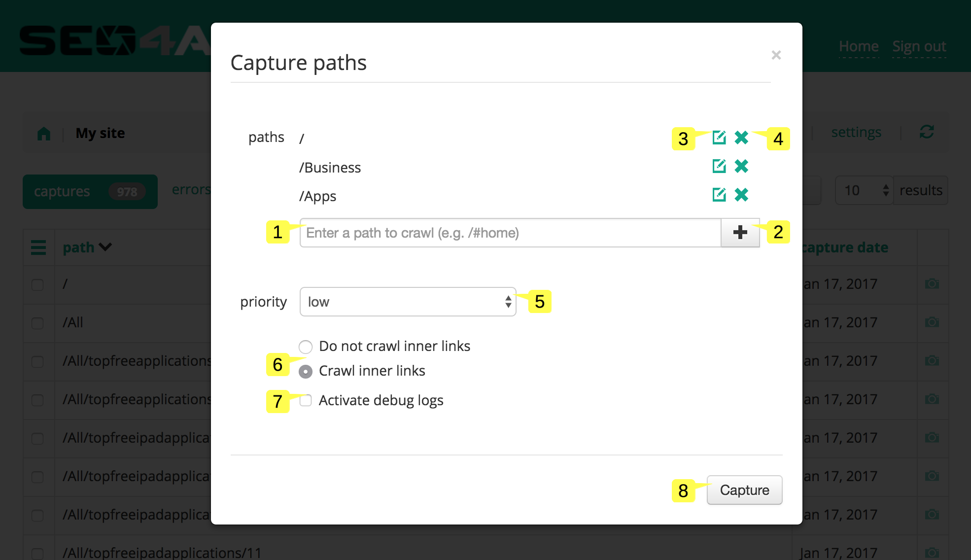
Task: Edit the root / path
Action: coord(719,138)
